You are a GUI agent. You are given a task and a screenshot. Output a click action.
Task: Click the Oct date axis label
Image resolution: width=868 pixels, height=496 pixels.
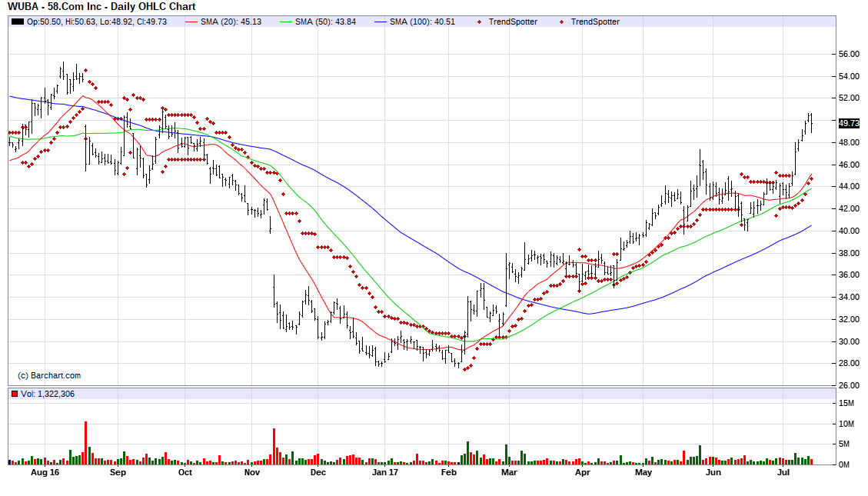coord(185,472)
